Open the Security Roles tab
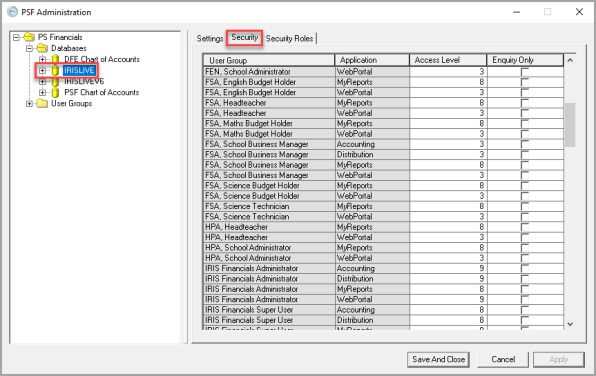Image resolution: width=596 pixels, height=376 pixels. [x=289, y=39]
